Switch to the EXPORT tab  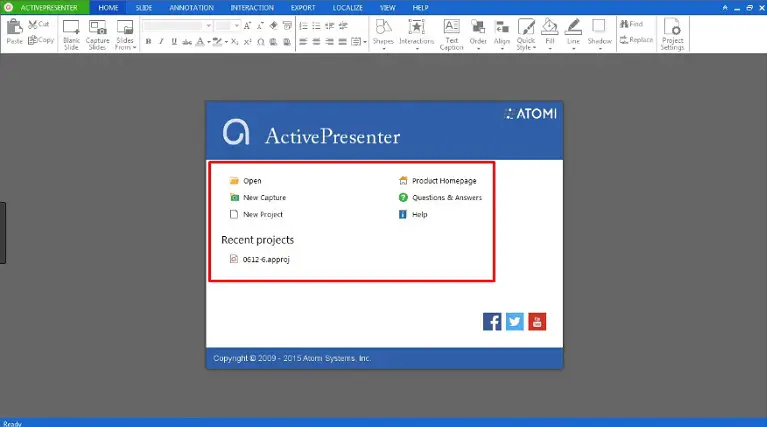[x=303, y=7]
